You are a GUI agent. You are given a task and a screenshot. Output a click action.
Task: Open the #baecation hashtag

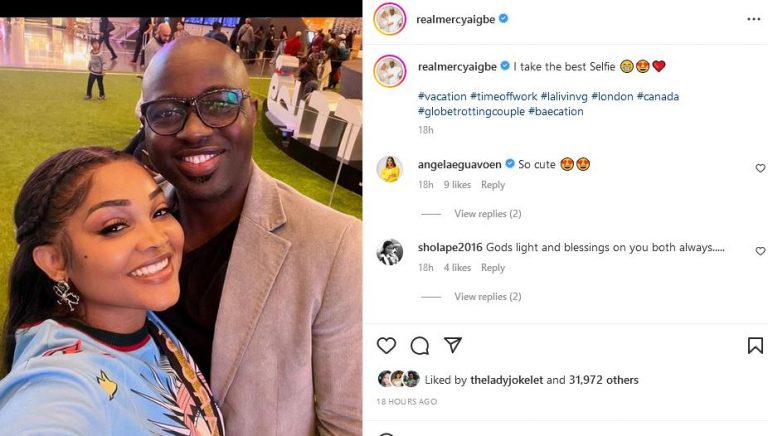556,112
